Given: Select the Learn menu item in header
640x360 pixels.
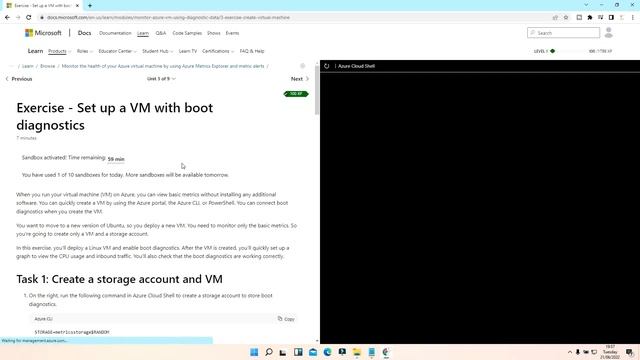Looking at the screenshot, I should click(x=143, y=33).
